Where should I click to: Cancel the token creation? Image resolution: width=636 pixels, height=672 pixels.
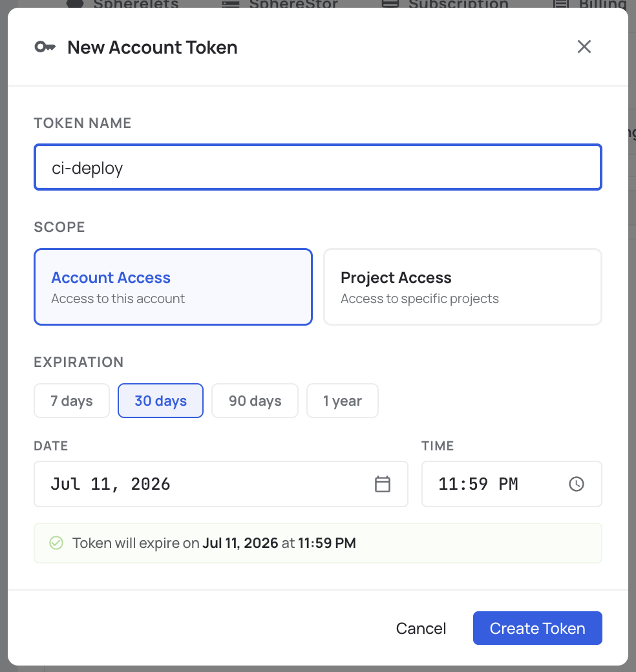click(x=421, y=628)
